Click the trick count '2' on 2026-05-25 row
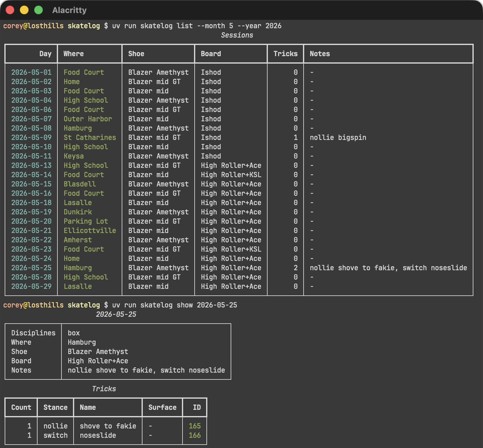The image size is (483, 448). (x=296, y=268)
